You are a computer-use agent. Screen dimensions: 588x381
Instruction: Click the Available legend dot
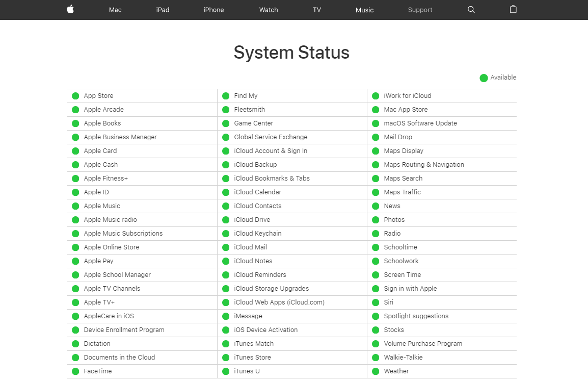pos(484,78)
